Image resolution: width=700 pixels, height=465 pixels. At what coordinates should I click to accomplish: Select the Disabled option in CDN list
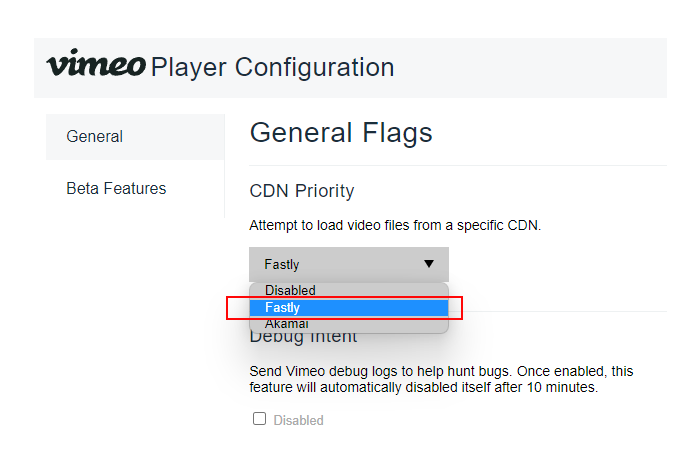(290, 290)
